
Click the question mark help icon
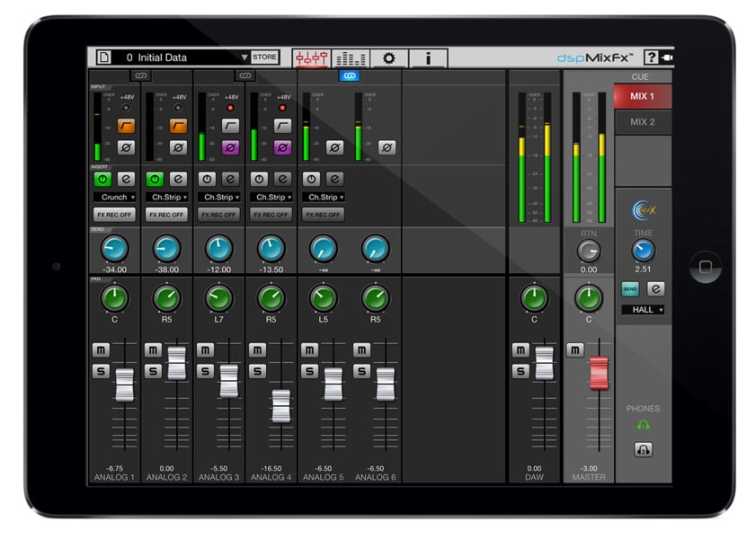click(x=651, y=57)
